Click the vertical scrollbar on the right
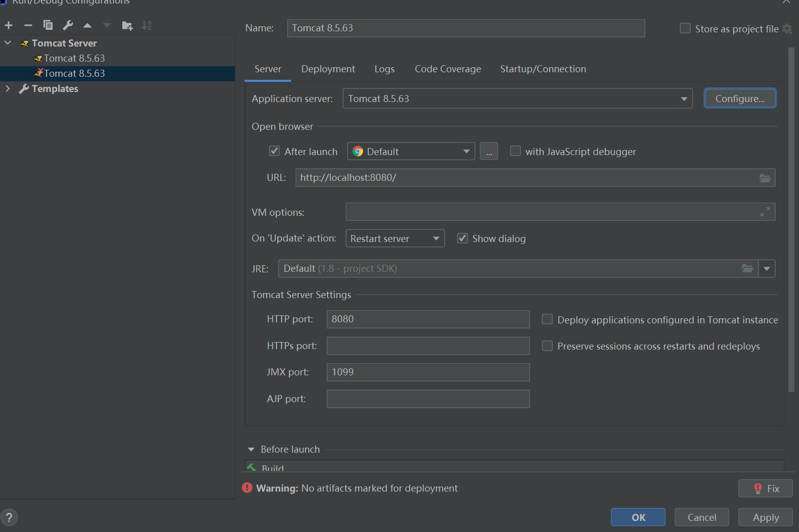Viewport: 799px width, 532px height. (791, 220)
